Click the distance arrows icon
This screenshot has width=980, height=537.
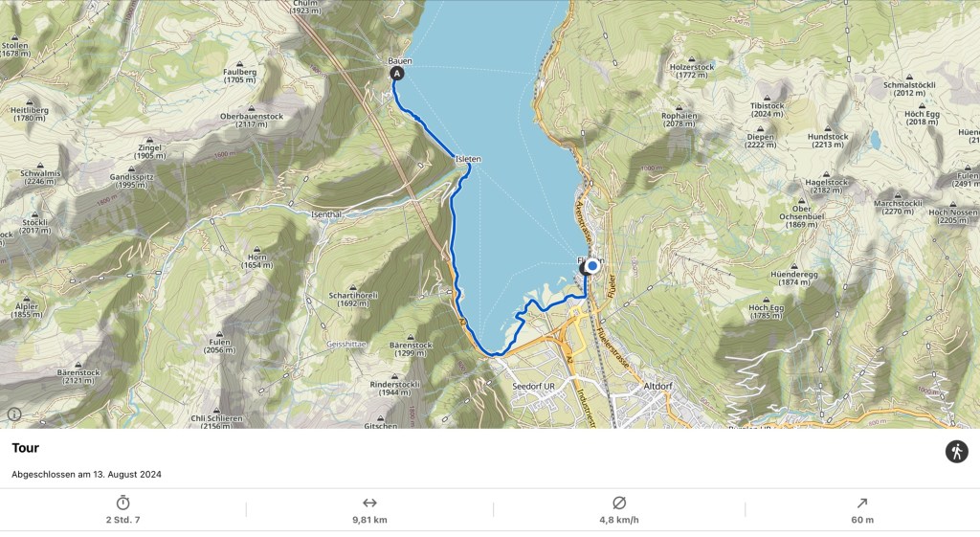(x=369, y=503)
